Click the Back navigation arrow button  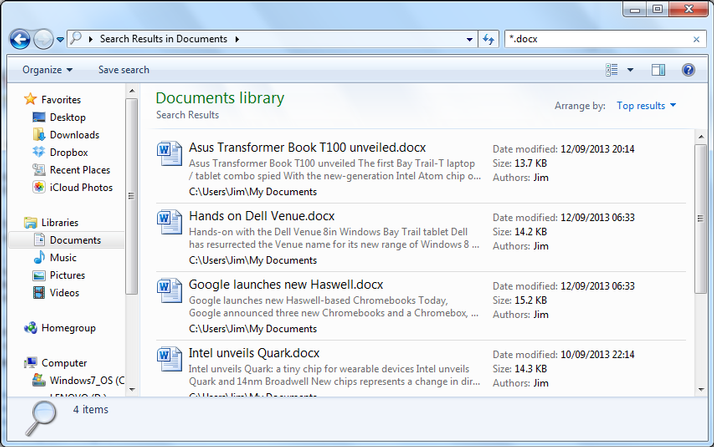coord(20,39)
